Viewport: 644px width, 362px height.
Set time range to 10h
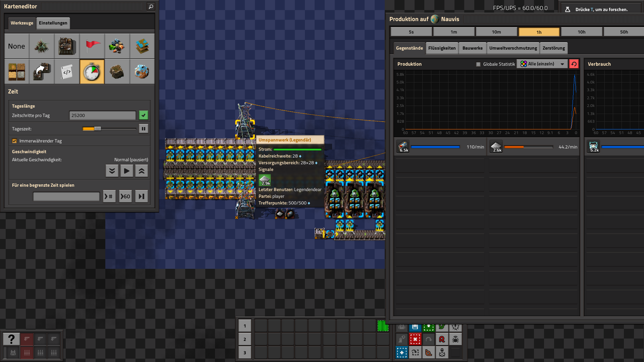(x=582, y=32)
